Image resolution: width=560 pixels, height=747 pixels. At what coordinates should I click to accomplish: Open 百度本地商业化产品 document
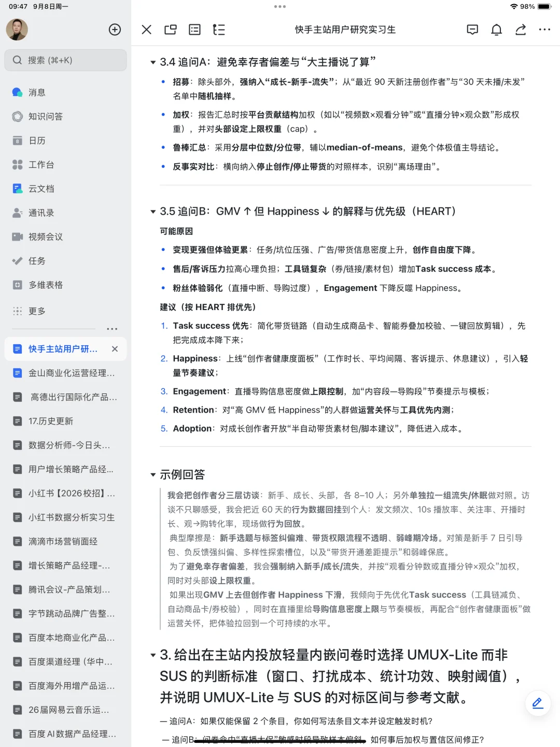coord(65,638)
